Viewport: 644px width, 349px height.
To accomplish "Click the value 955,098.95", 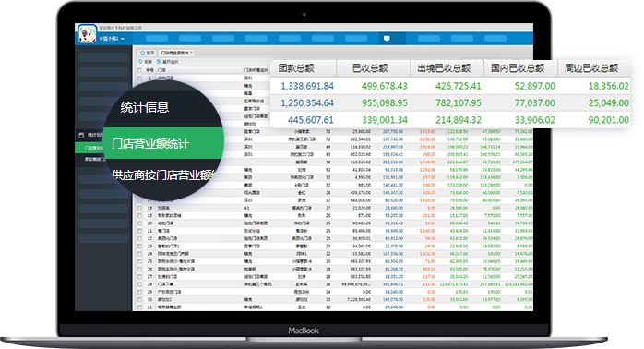I will [x=385, y=102].
